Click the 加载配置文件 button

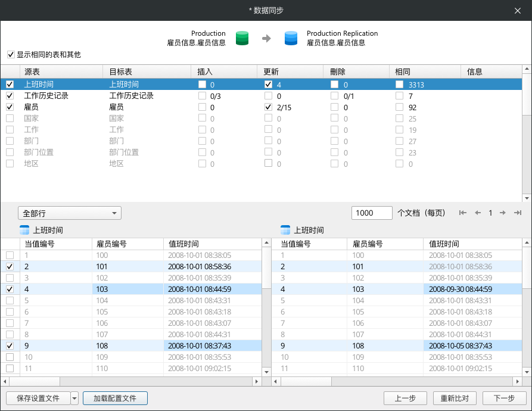(x=115, y=398)
